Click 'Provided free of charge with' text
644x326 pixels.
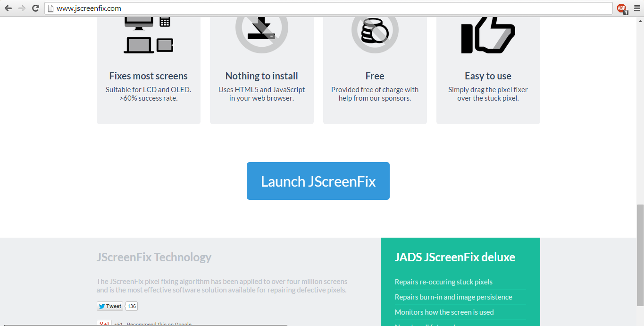pos(375,90)
